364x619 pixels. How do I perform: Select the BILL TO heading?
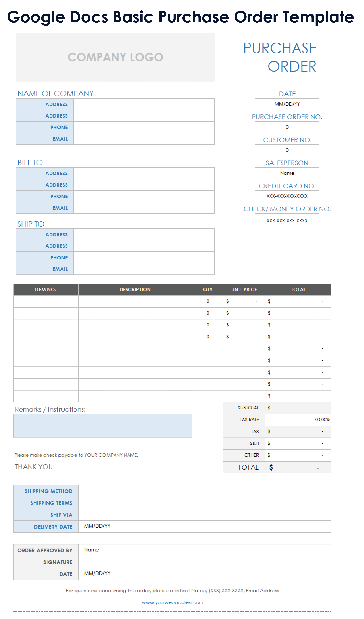pyautogui.click(x=30, y=162)
